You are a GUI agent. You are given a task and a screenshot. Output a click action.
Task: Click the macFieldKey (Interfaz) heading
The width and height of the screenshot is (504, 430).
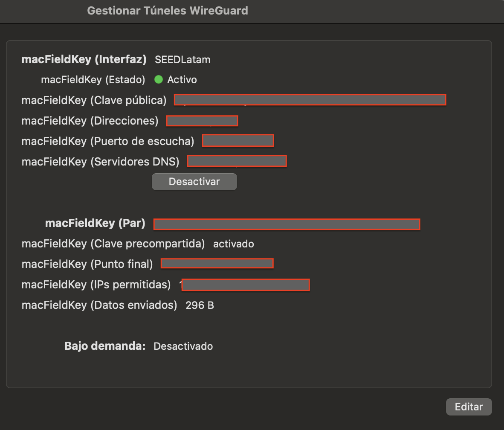(84, 59)
